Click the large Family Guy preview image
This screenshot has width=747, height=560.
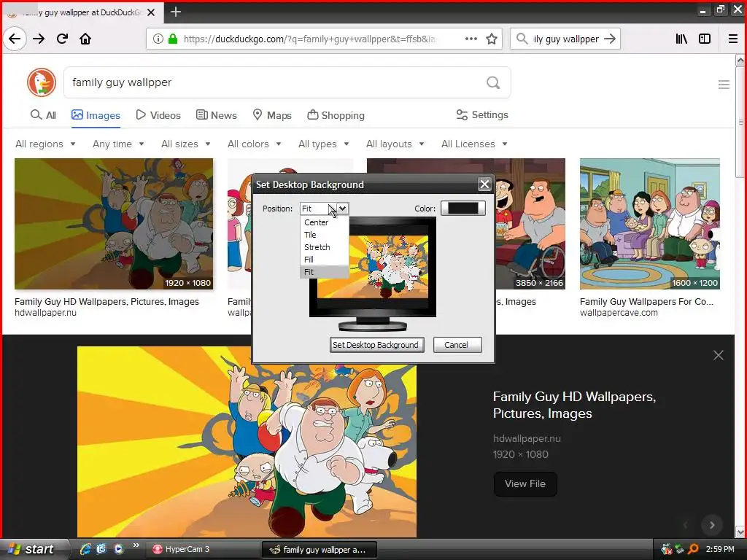[247, 442]
